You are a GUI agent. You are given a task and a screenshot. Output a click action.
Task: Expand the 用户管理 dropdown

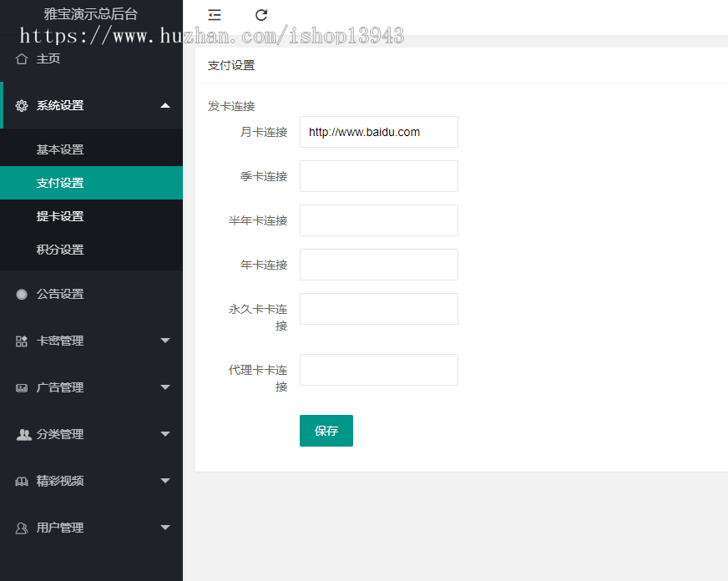[x=165, y=528]
